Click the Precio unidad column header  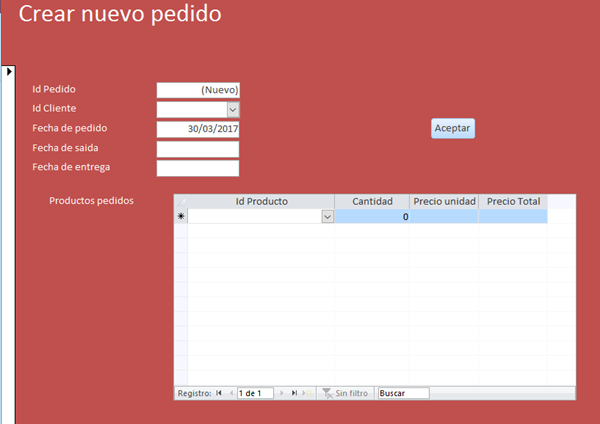pos(444,202)
